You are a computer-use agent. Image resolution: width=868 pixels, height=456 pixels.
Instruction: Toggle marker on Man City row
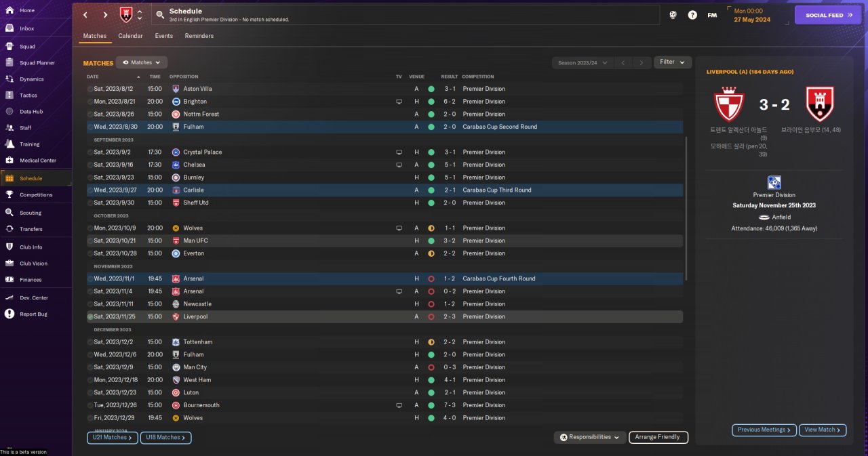pyautogui.click(x=90, y=367)
